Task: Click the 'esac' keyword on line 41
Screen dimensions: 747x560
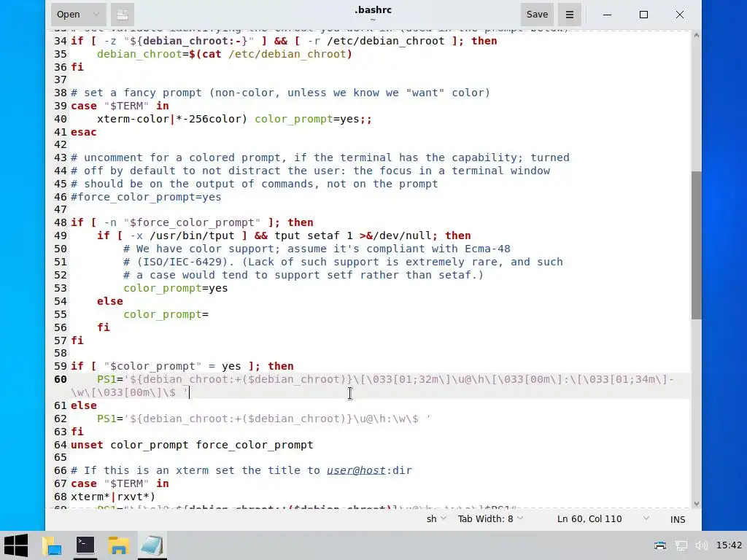Action: [x=83, y=133]
